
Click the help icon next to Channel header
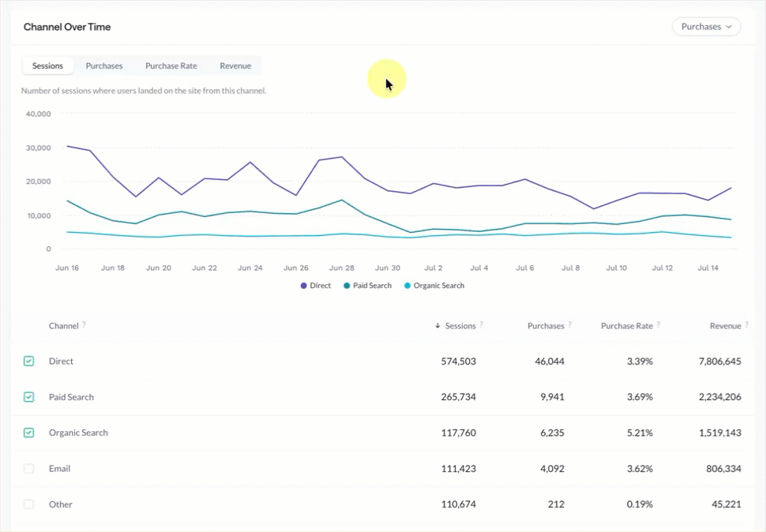tap(84, 324)
